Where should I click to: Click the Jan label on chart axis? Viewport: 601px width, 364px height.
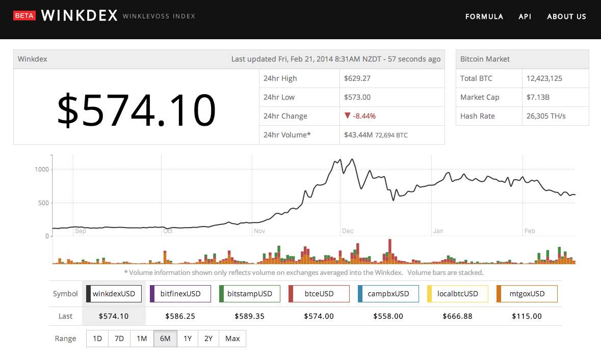(438, 231)
